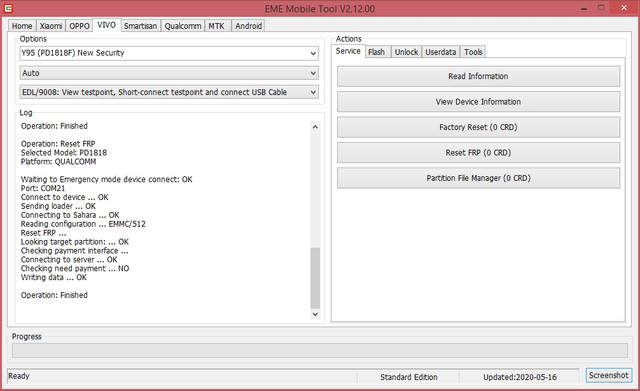
Task: Switch to the OPPO tab
Action: tap(79, 26)
